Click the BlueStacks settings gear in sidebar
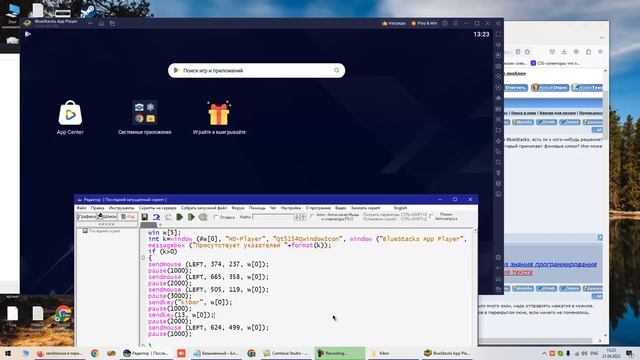This screenshot has height=360, width=640. tap(498, 258)
